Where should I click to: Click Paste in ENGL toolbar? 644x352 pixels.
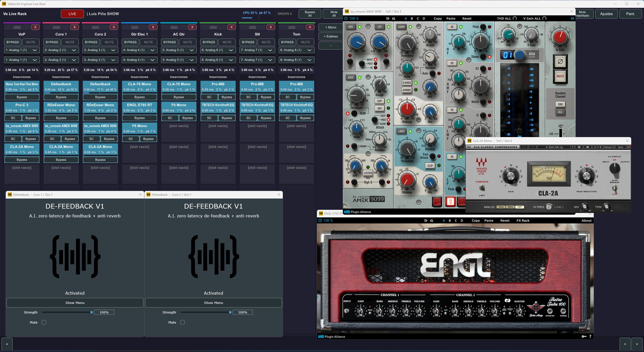[489, 220]
